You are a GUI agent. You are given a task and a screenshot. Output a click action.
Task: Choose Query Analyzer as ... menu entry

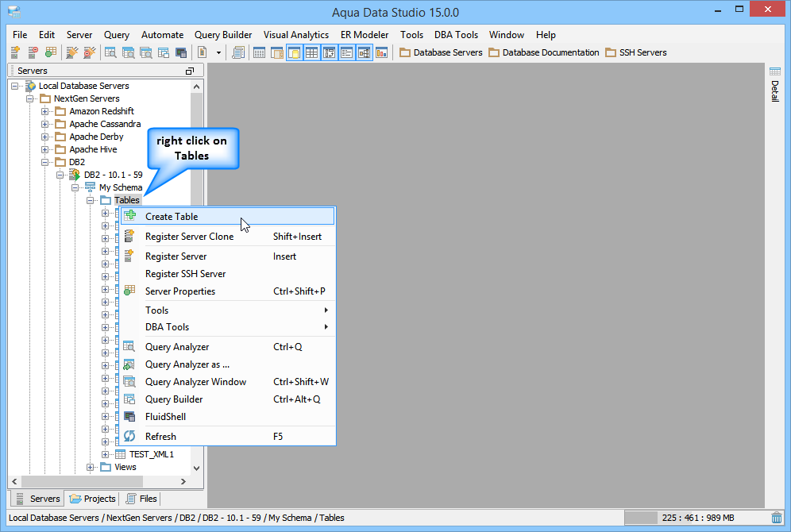(227, 364)
